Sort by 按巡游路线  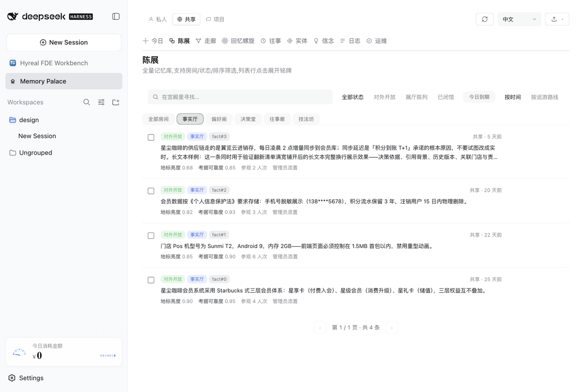(x=544, y=97)
